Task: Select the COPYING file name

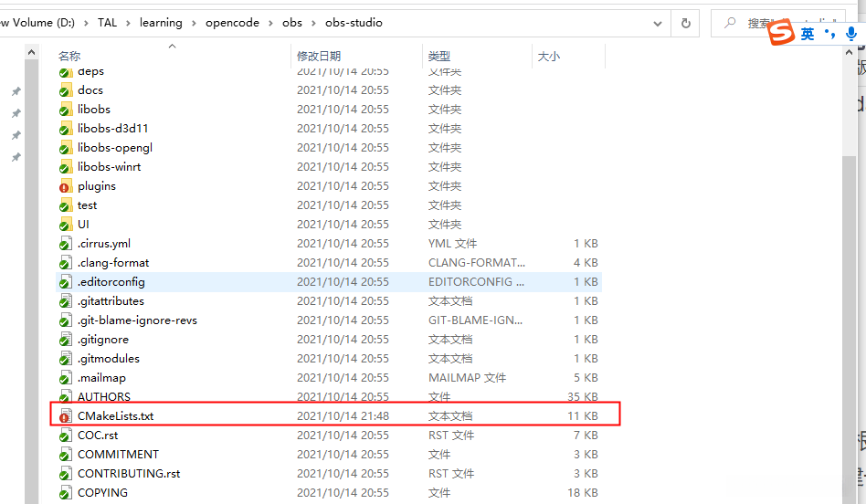Action: pos(102,493)
